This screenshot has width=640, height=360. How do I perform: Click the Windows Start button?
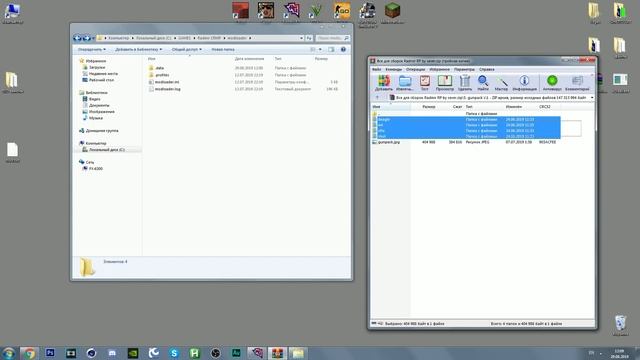pyautogui.click(x=9, y=353)
